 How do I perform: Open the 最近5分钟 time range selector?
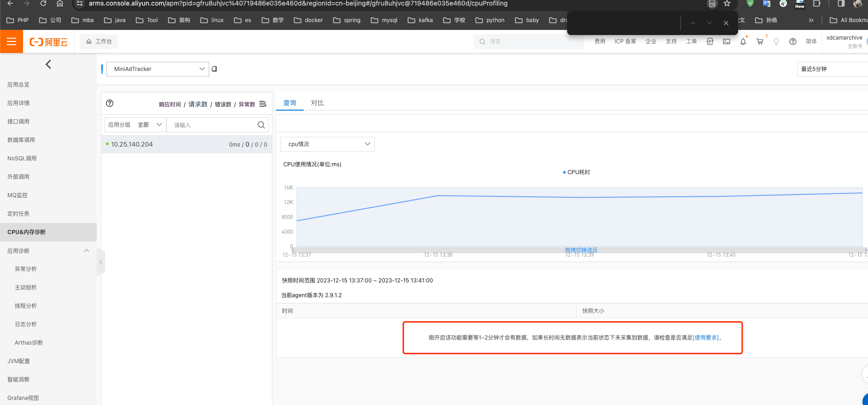832,69
